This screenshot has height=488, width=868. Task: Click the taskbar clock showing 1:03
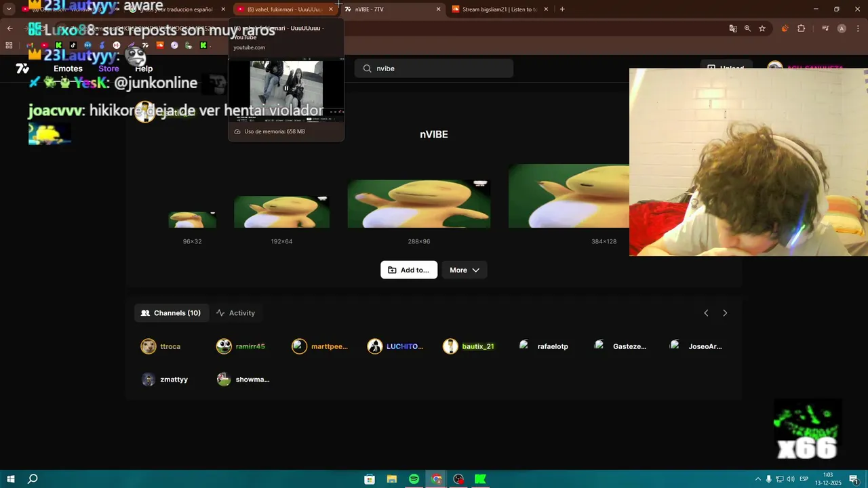coord(828,479)
